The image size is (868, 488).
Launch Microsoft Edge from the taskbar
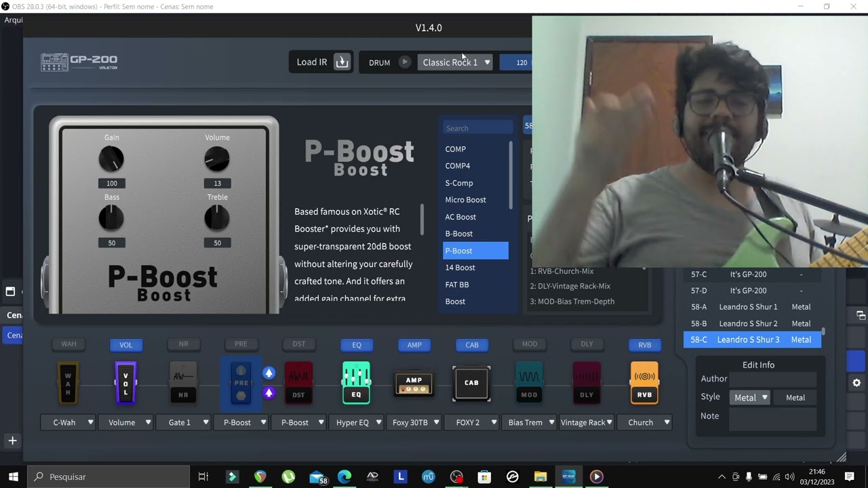click(x=344, y=476)
